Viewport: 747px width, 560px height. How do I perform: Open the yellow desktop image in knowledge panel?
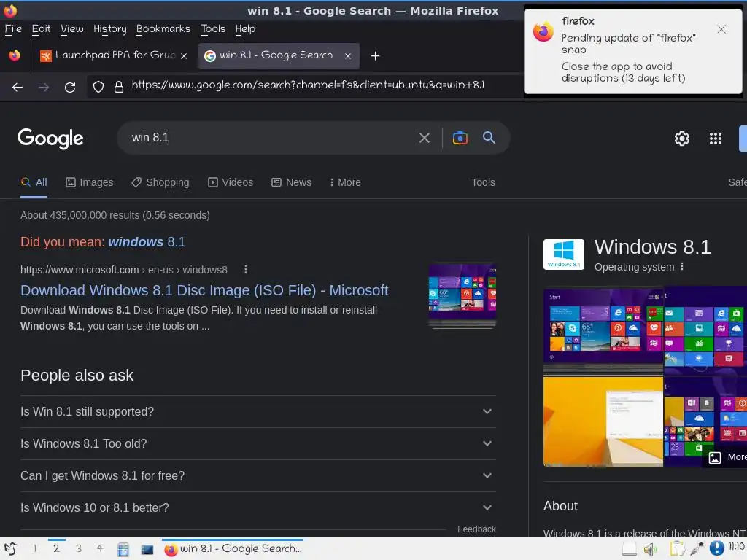(x=603, y=421)
